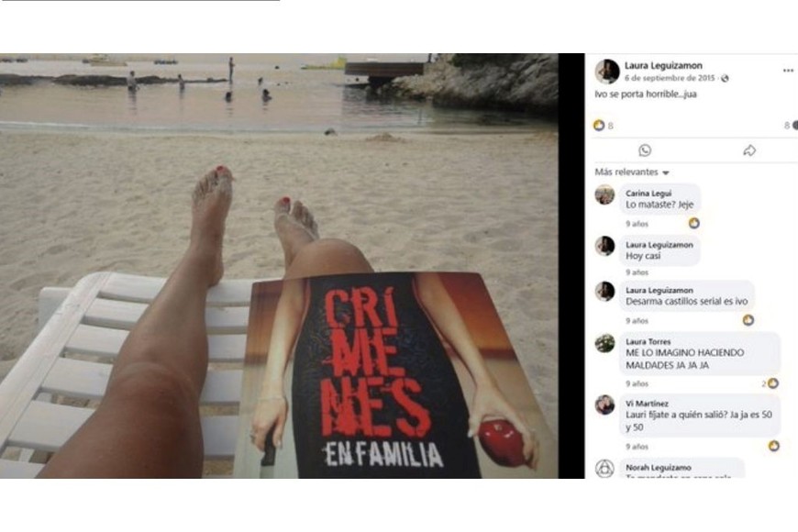Click Norah Leguizamo's avatar icon

tap(604, 469)
